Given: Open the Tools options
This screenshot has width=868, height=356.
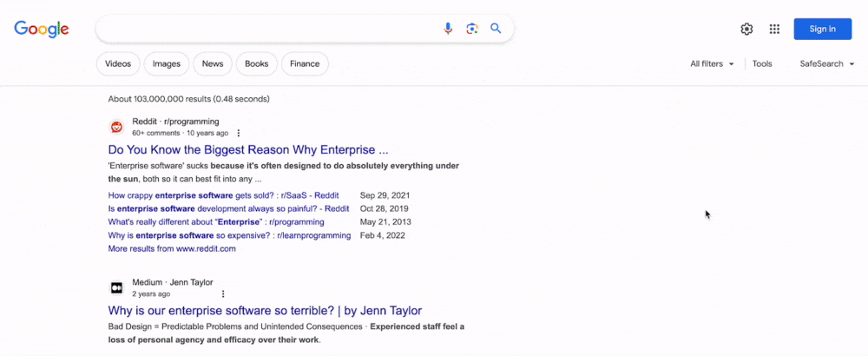Looking at the screenshot, I should coord(762,63).
